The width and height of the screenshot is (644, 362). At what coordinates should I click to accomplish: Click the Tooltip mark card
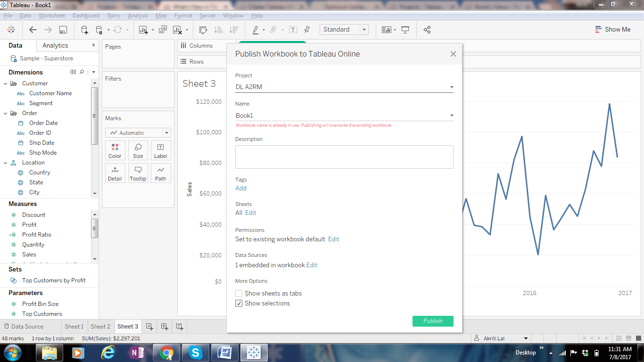[x=138, y=173]
